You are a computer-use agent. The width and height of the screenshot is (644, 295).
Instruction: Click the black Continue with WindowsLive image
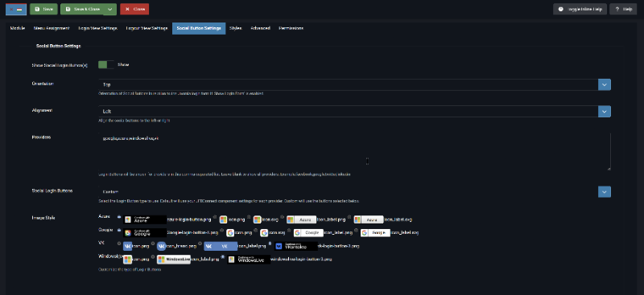tap(249, 260)
